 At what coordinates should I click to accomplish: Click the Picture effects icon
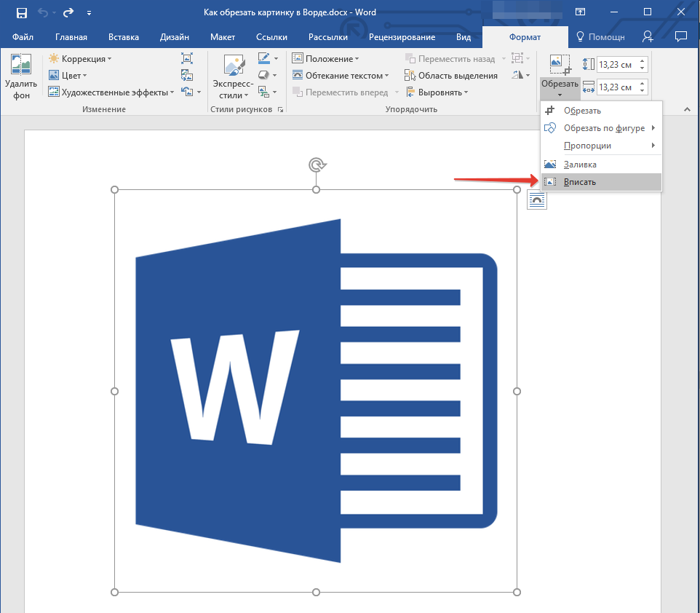point(264,75)
